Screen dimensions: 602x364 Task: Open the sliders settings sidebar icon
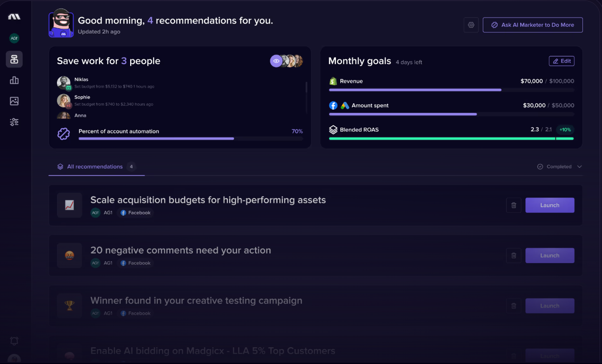click(14, 122)
